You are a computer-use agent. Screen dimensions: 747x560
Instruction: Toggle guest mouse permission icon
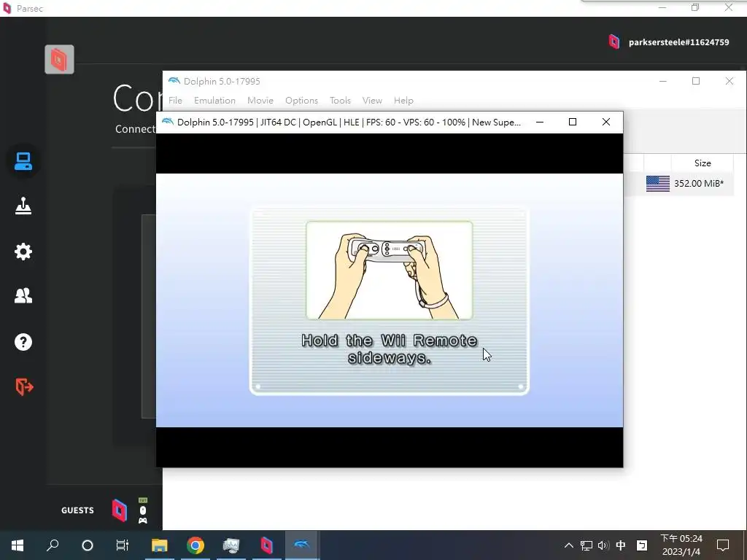(x=142, y=510)
